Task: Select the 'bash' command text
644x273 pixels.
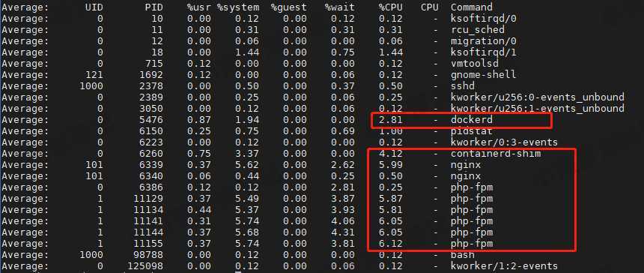Action: click(463, 255)
